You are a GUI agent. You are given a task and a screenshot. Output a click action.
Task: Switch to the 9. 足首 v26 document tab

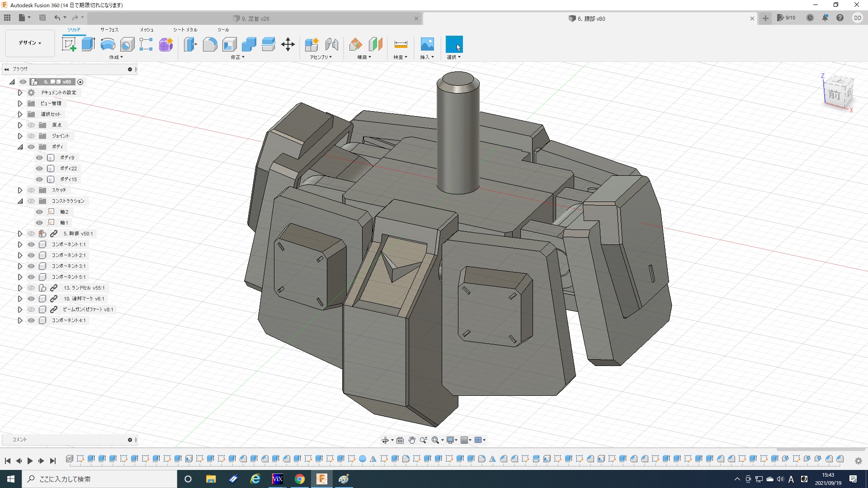click(x=255, y=19)
